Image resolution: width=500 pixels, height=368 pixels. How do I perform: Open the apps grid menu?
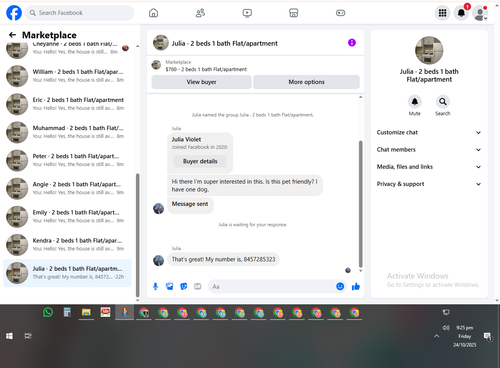tap(442, 13)
